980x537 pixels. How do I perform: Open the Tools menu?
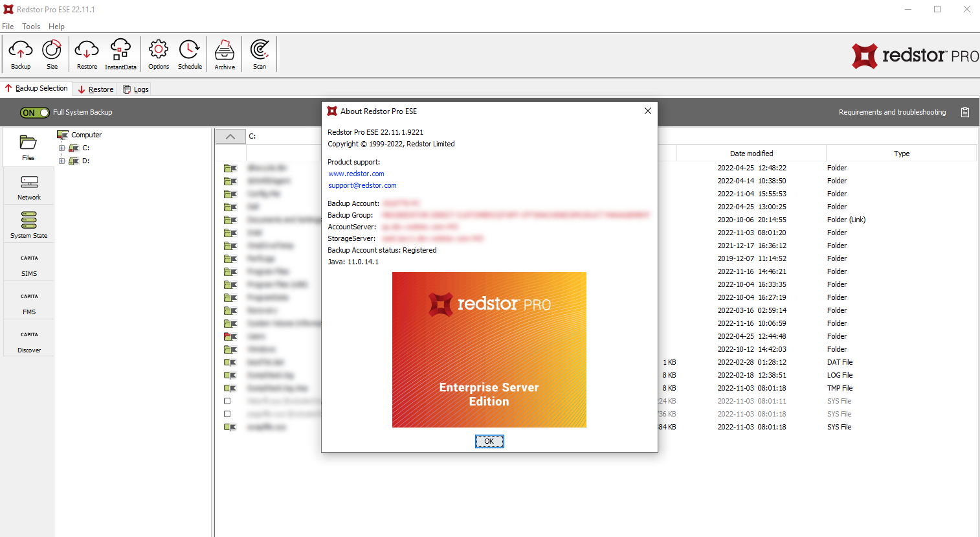(x=31, y=27)
